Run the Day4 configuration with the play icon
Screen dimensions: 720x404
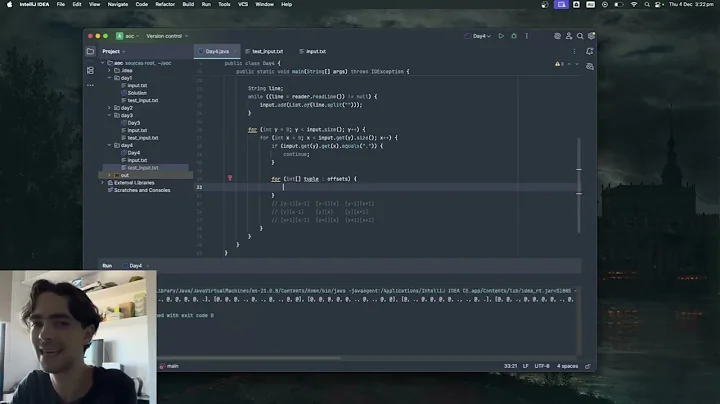click(501, 36)
